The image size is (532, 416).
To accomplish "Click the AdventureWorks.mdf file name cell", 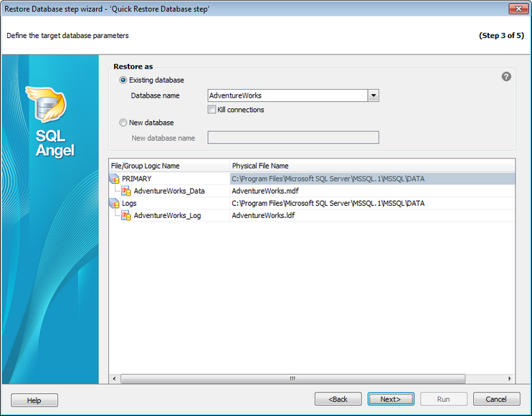I will [373, 191].
